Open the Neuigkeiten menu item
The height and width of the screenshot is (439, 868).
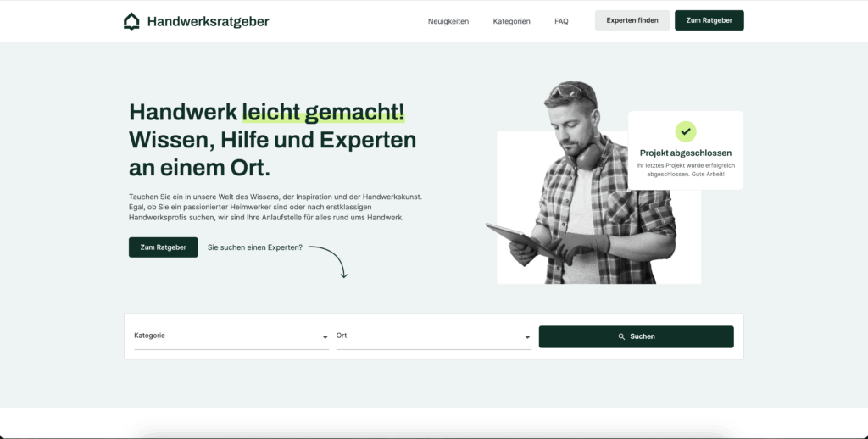tap(448, 21)
